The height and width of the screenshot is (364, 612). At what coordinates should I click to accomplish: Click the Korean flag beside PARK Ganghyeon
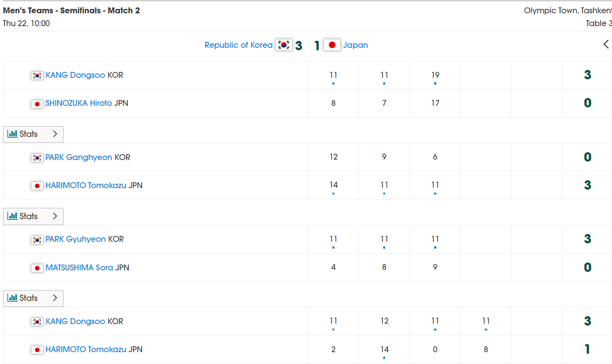[x=37, y=158]
